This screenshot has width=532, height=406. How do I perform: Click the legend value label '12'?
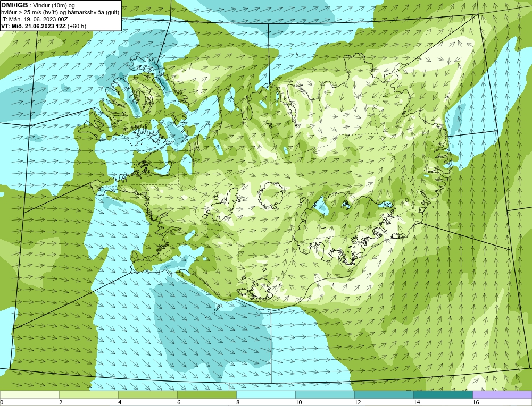(x=358, y=402)
